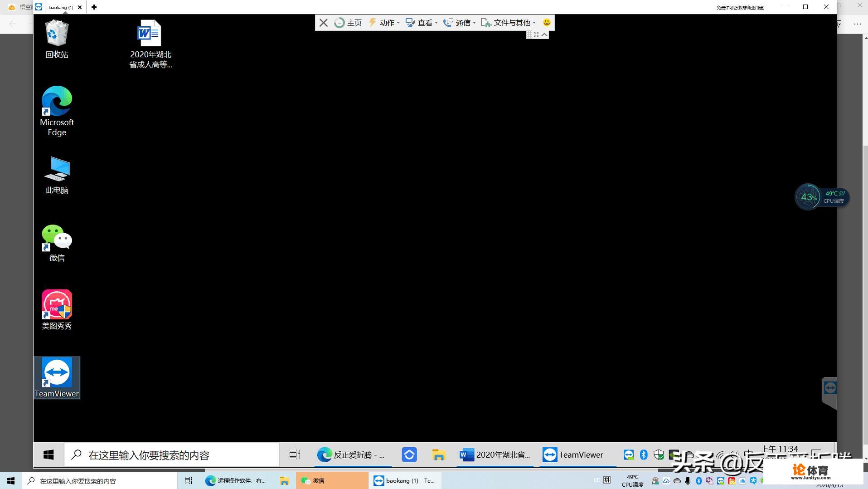
Task: Expand the 文件与其他 files dropdown
Action: tap(509, 23)
